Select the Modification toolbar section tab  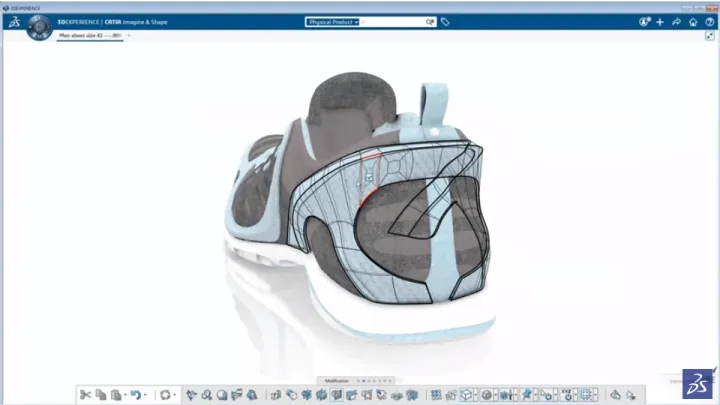point(335,380)
